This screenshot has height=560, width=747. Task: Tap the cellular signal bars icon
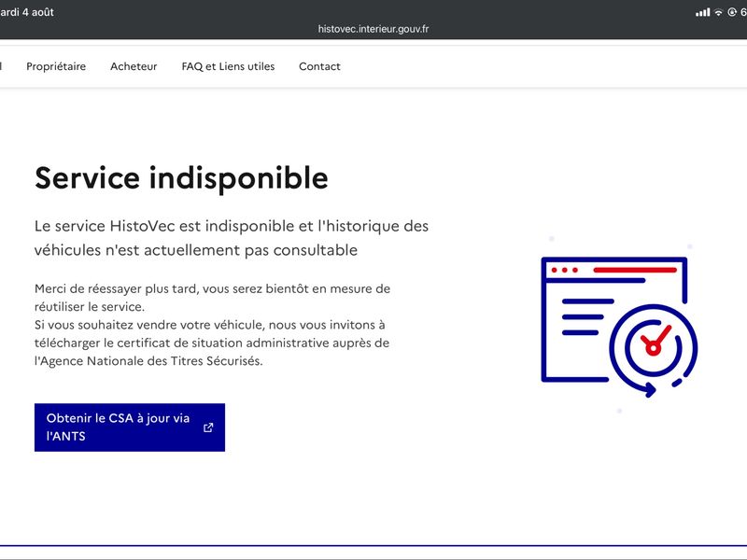click(703, 12)
